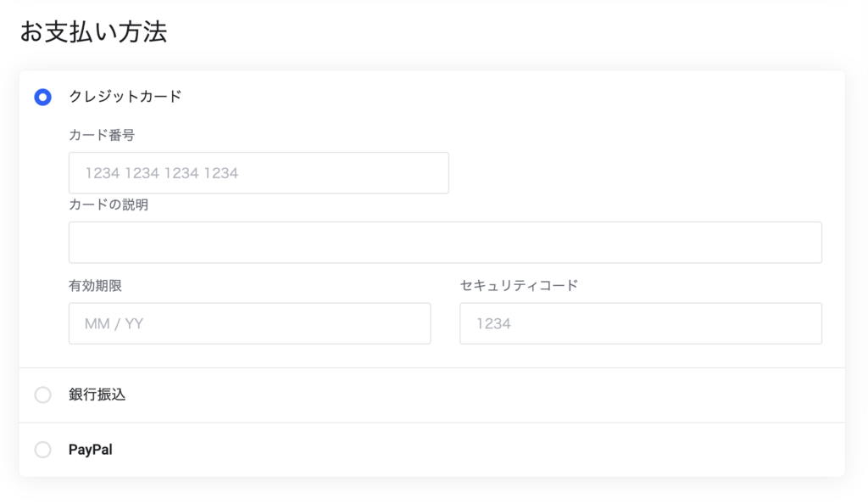Click the MM / YY placeholder text
Image resolution: width=868 pixels, height=504 pixels.
114,324
